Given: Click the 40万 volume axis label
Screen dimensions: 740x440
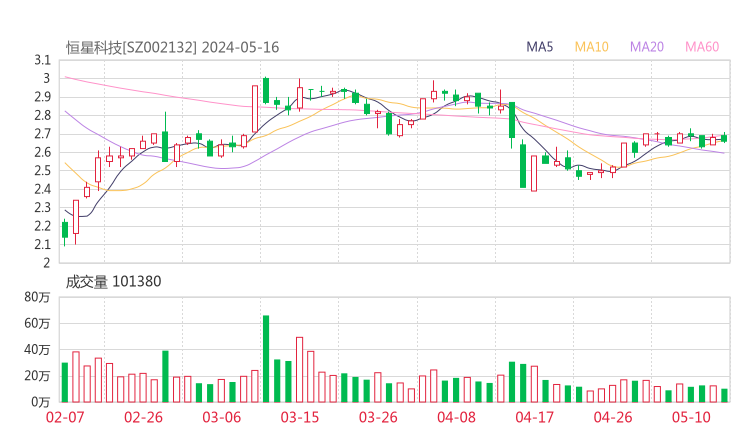Looking at the screenshot, I should [37, 350].
